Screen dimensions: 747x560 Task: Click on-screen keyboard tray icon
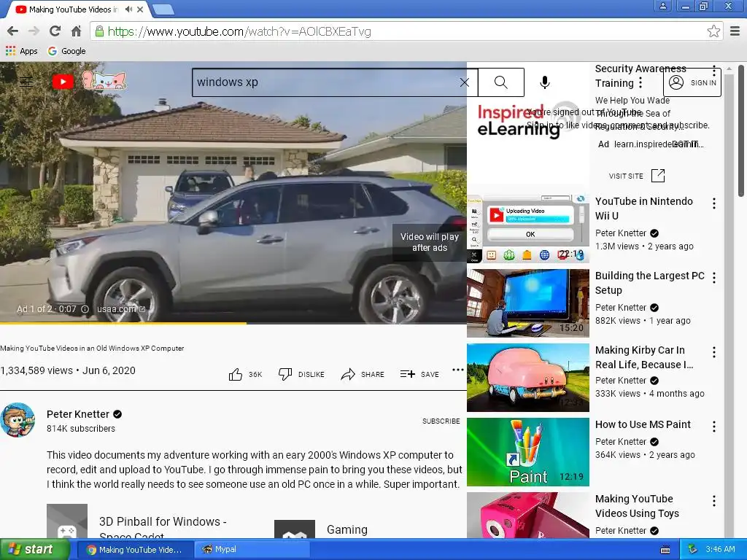(665, 550)
